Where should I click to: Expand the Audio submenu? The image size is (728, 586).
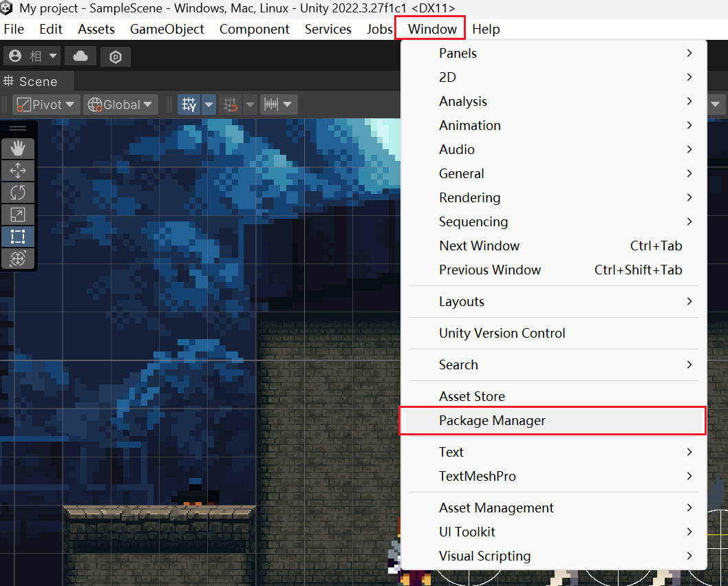(x=553, y=149)
